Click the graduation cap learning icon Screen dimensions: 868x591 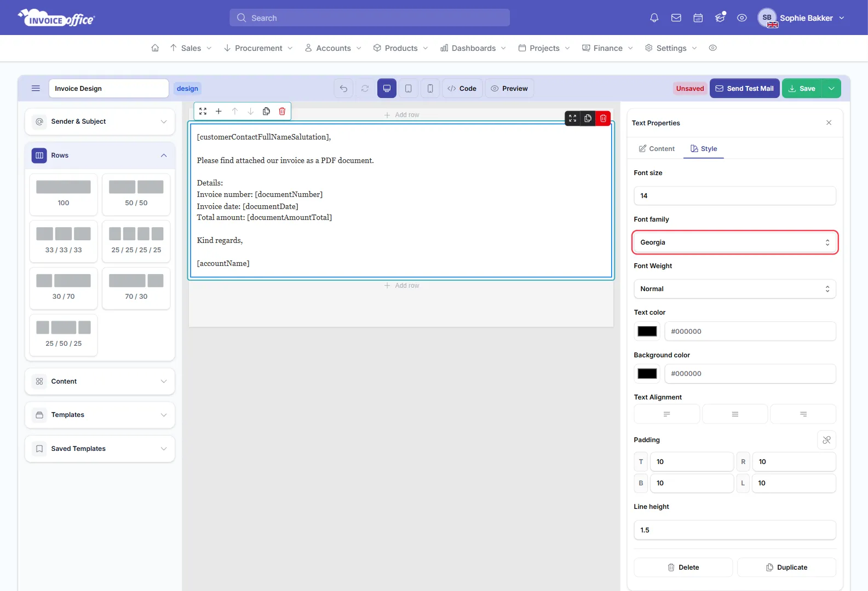pyautogui.click(x=720, y=18)
